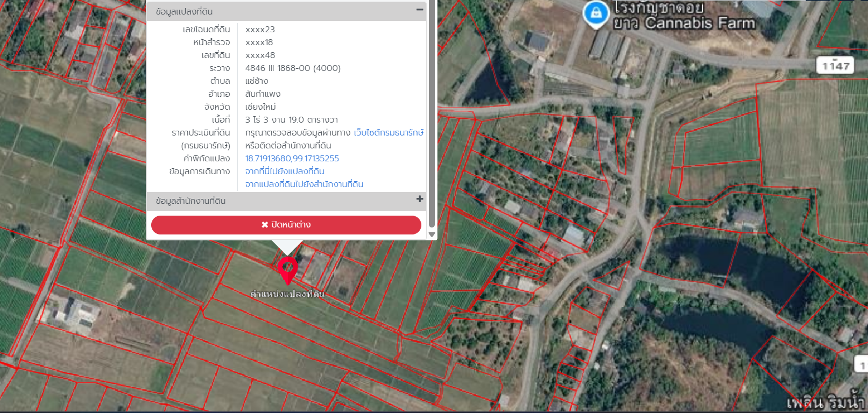Click the ปิดหน้าต่าง close button
Image resolution: width=868 pixels, height=413 pixels.
click(286, 225)
